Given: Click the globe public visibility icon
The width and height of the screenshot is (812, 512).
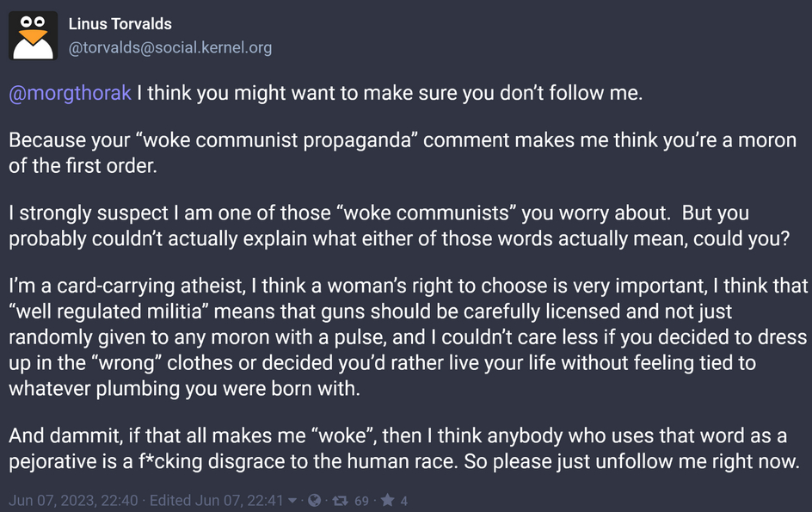Looking at the screenshot, I should click(315, 500).
